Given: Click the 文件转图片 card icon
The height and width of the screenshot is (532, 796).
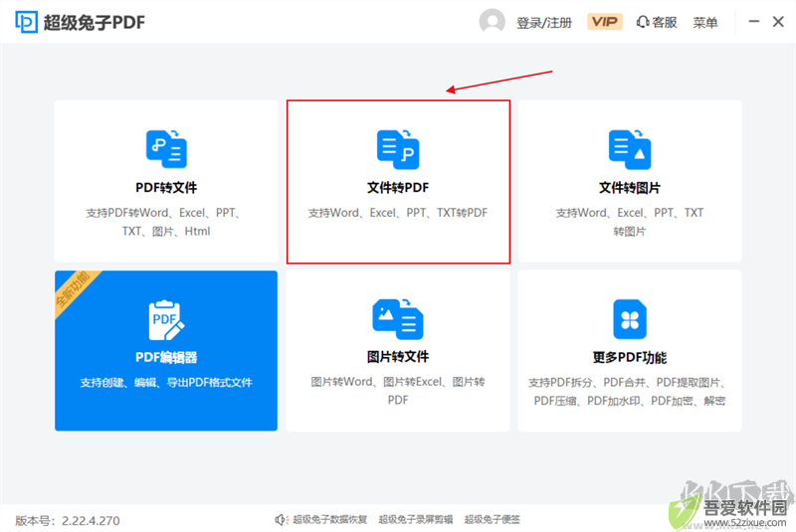Looking at the screenshot, I should point(630,149).
